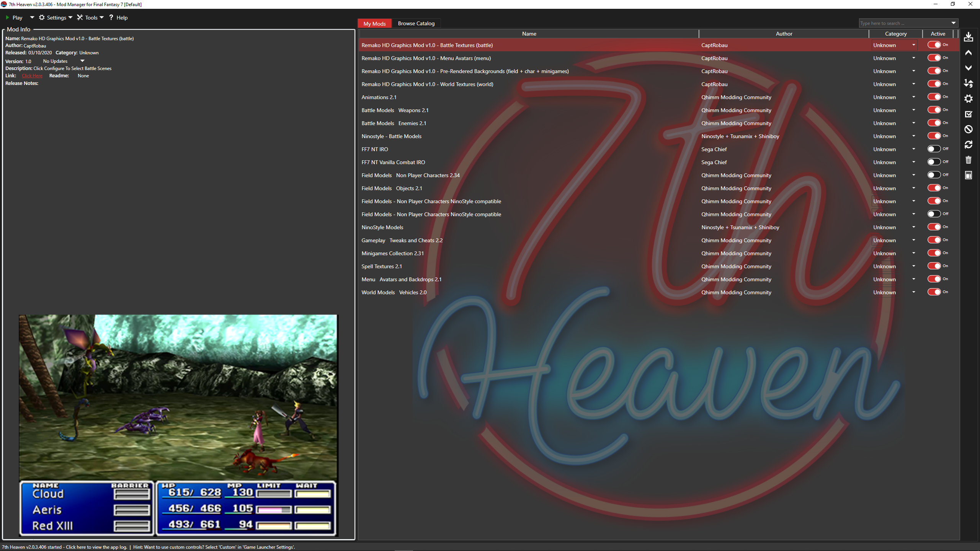Viewport: 980px width, 551px height.
Task: Select the FF7 NT Vanilla Combat IRO row
Action: tap(658, 162)
